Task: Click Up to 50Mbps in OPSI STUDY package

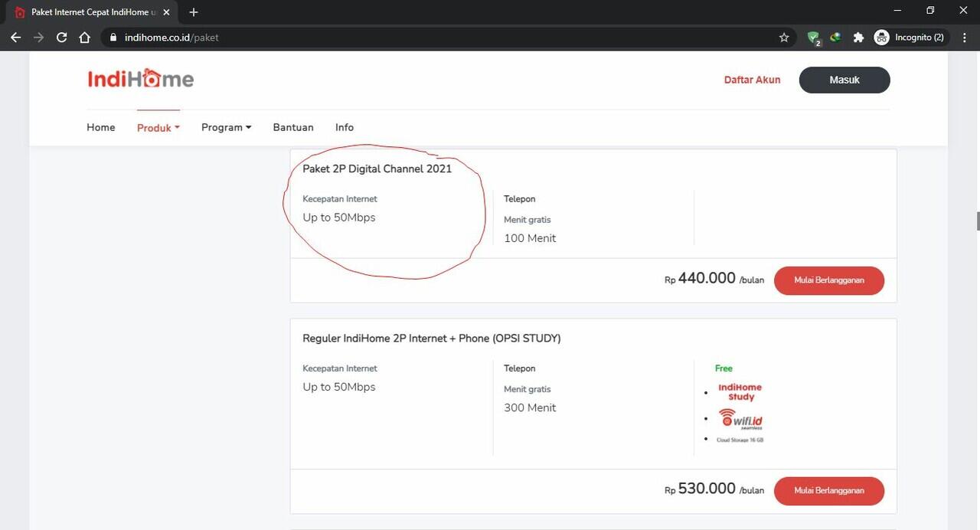Action: (339, 387)
